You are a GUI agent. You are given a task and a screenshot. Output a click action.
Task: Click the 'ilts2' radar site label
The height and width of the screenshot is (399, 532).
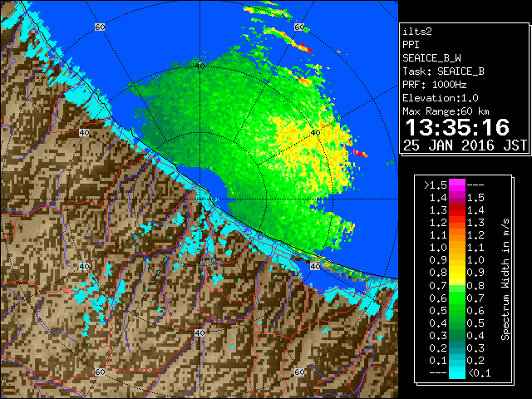point(417,32)
